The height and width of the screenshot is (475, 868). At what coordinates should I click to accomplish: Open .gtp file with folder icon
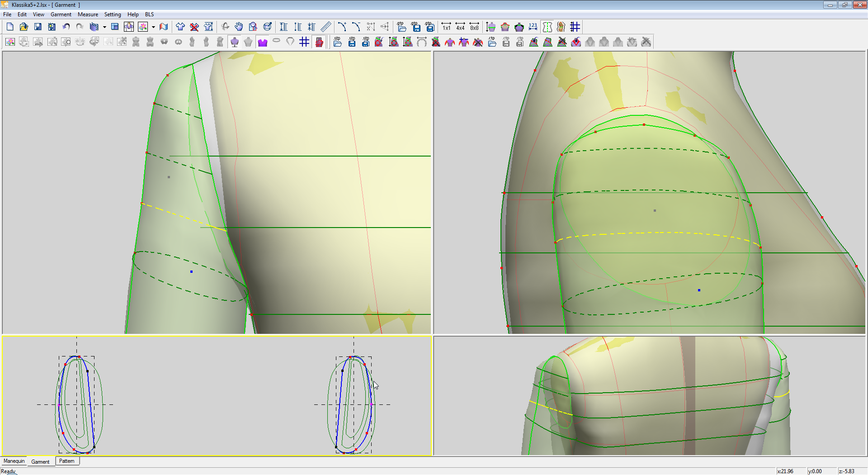401,27
